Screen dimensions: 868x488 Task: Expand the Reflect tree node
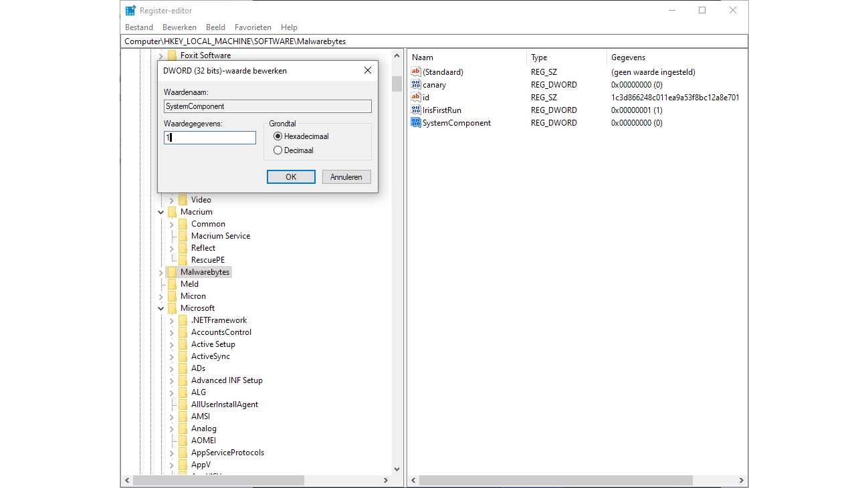171,248
